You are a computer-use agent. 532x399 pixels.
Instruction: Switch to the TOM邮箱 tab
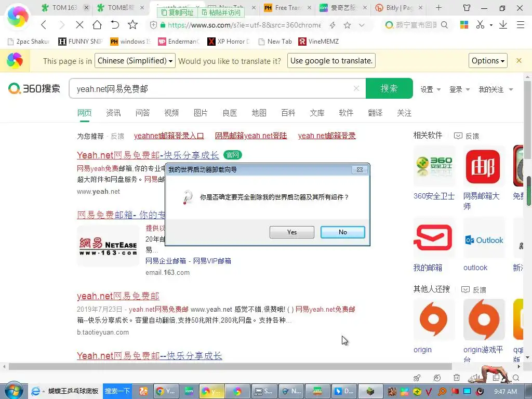[x=121, y=7]
